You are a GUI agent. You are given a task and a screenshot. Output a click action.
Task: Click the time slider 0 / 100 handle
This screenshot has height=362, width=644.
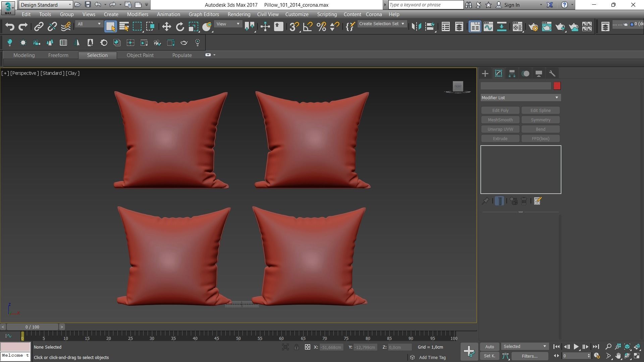tap(32, 327)
